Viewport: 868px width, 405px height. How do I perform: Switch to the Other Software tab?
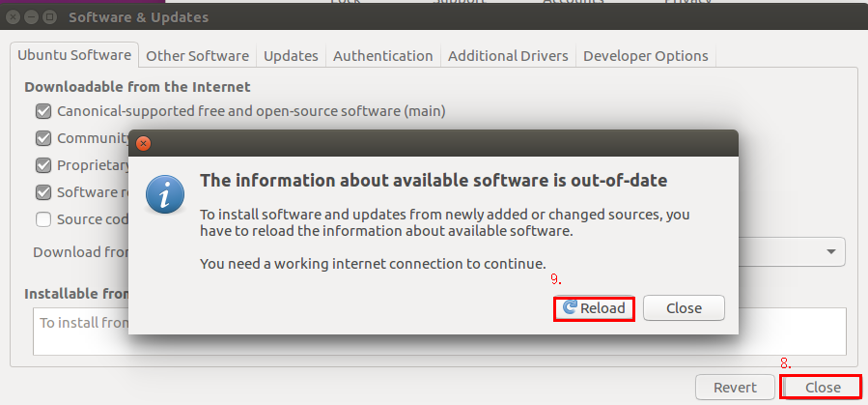click(x=197, y=56)
